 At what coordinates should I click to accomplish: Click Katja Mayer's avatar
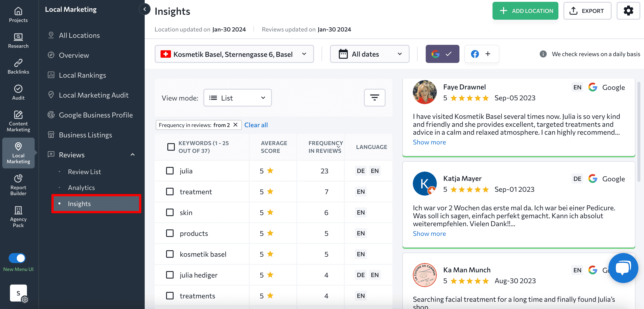[x=425, y=184]
